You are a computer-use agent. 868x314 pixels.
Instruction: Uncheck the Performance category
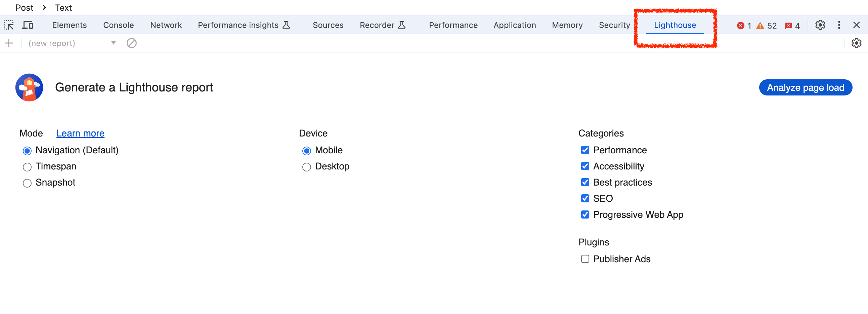pos(585,150)
